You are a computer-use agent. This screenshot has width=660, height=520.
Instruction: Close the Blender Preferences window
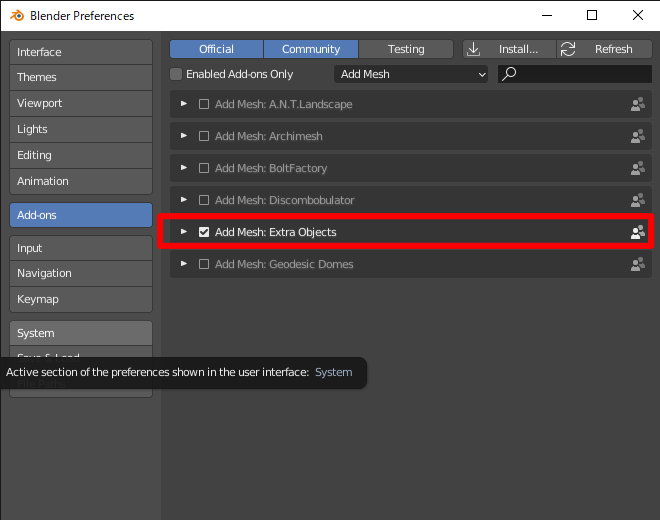pos(638,16)
